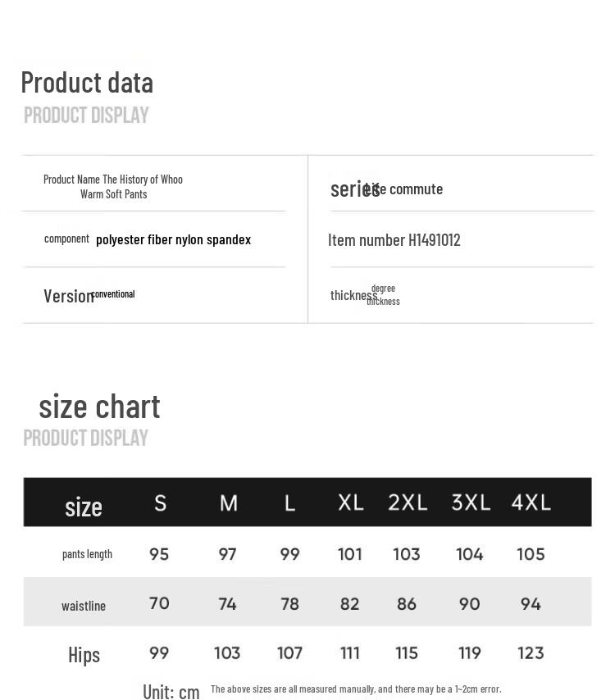Click the 'Product data' heading
This screenshot has height=700, width=615.
coord(87,82)
